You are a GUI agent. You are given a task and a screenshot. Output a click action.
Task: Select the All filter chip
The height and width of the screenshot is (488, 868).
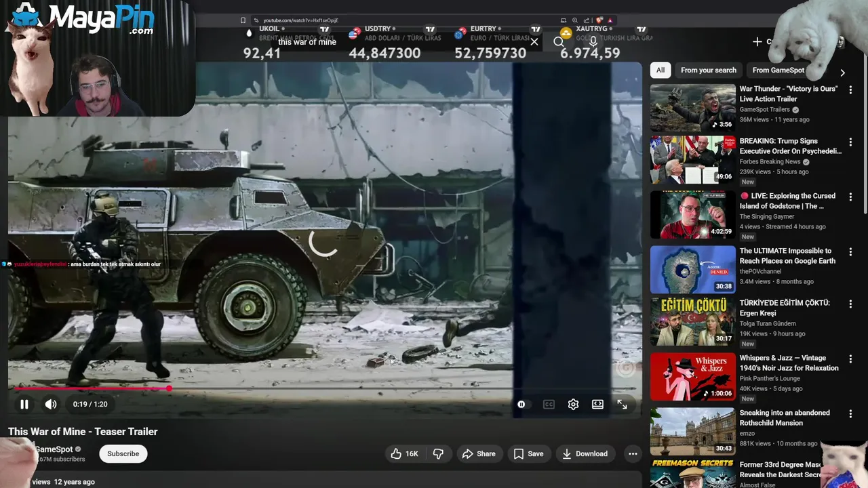click(x=660, y=70)
